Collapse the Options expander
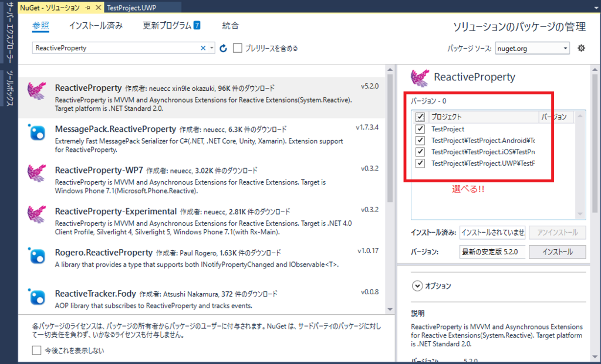 (x=417, y=286)
